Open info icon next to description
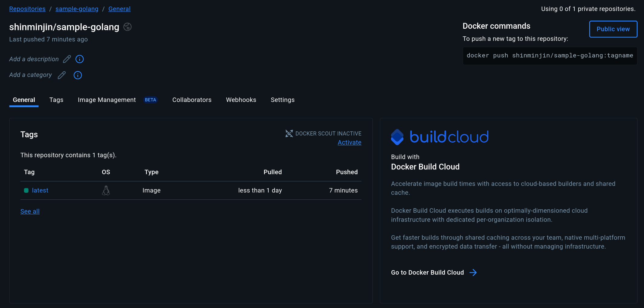Viewport: 644px width, 308px height. click(80, 59)
